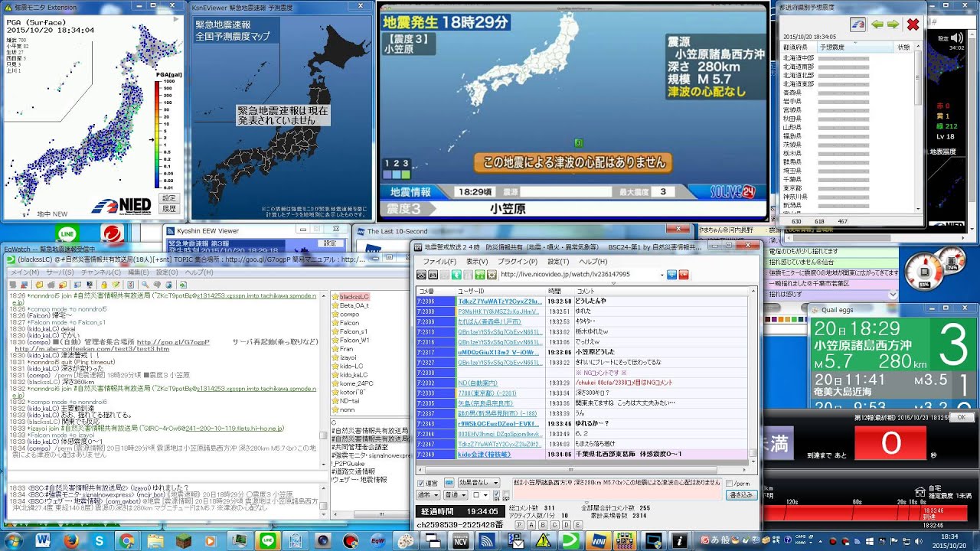Click the green arrow icon in the comment viewer toolbar
This screenshot has height=551, width=980.
456,275
